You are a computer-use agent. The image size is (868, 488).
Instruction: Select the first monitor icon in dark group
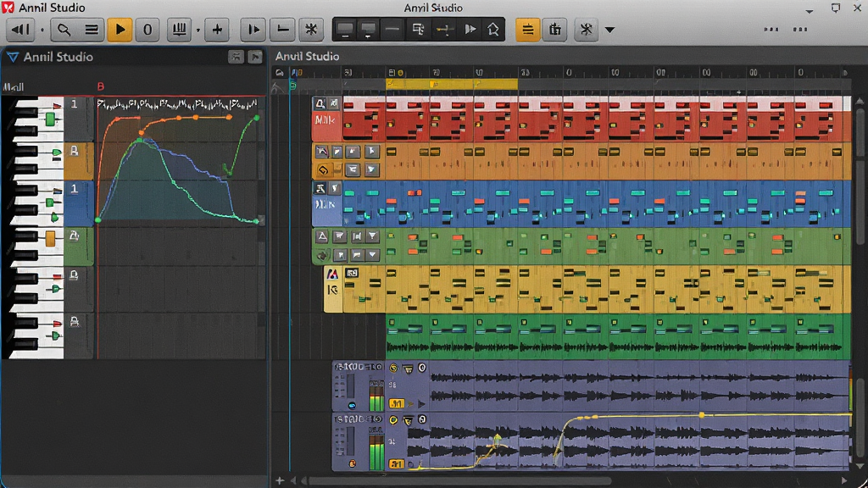tap(345, 30)
